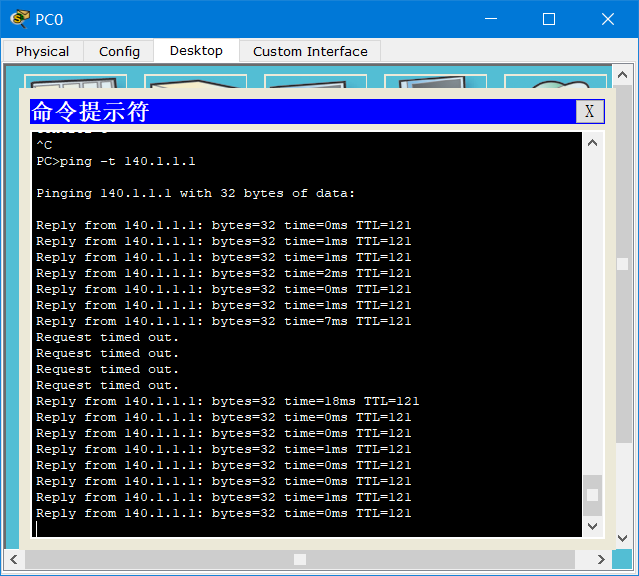Click the desktop pane vertical scrollbar thumb

[x=622, y=264]
